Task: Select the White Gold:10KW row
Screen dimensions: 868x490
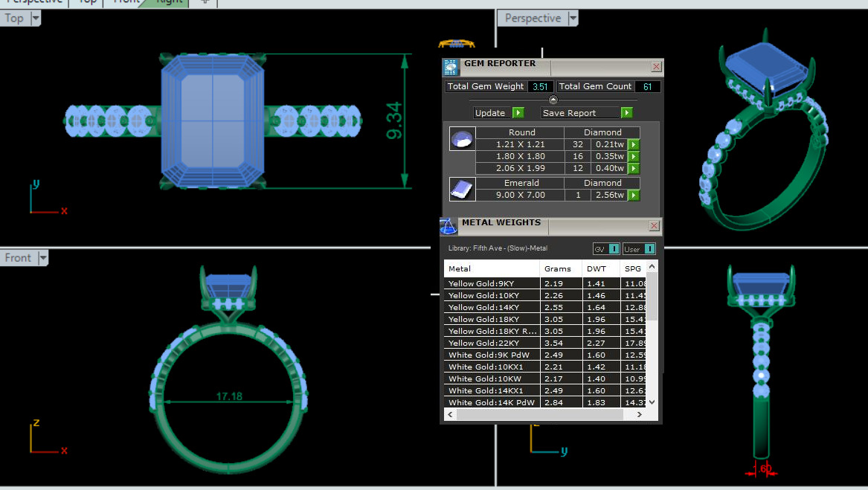Action: click(545, 378)
